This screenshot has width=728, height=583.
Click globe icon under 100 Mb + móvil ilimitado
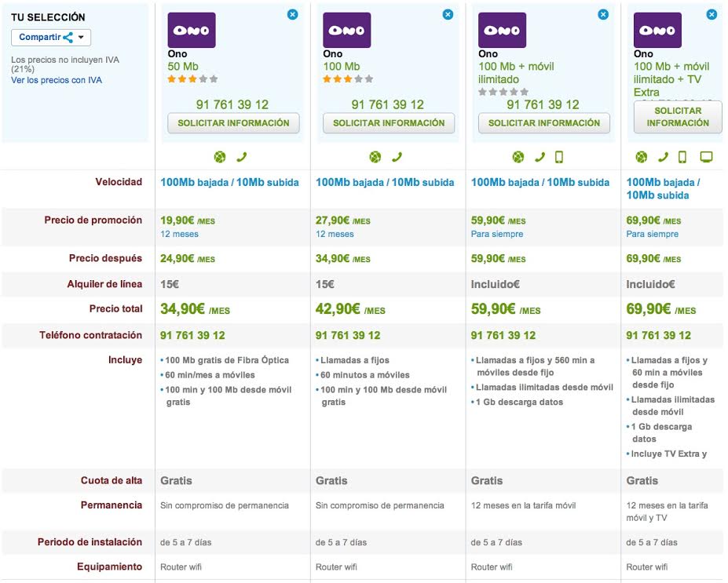point(518,157)
